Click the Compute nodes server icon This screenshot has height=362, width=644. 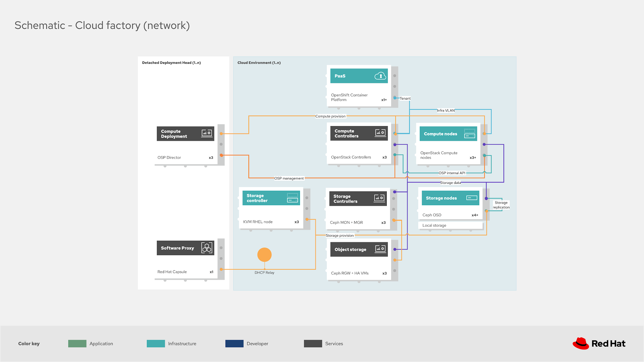[x=470, y=134]
